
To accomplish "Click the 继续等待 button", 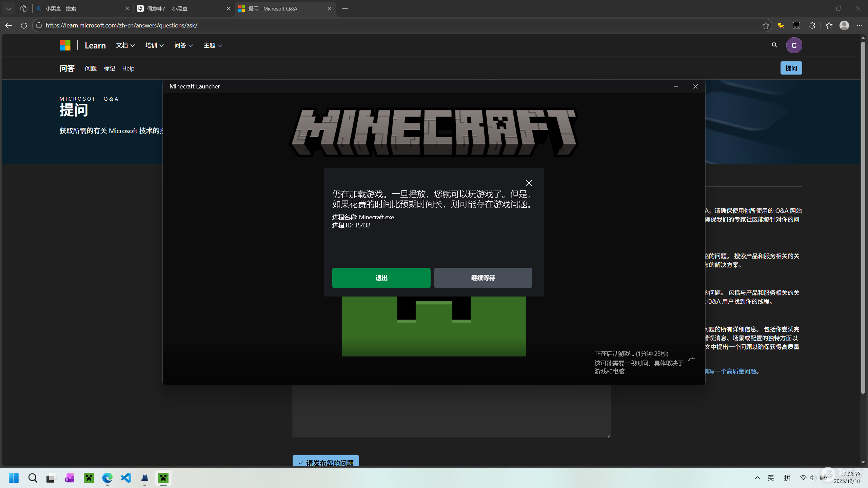I will pos(483,278).
